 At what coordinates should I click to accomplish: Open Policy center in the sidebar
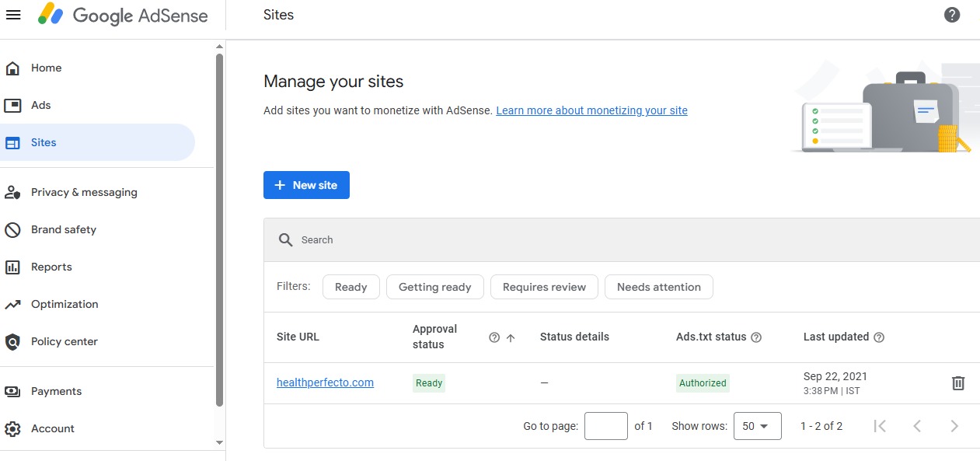point(97,342)
